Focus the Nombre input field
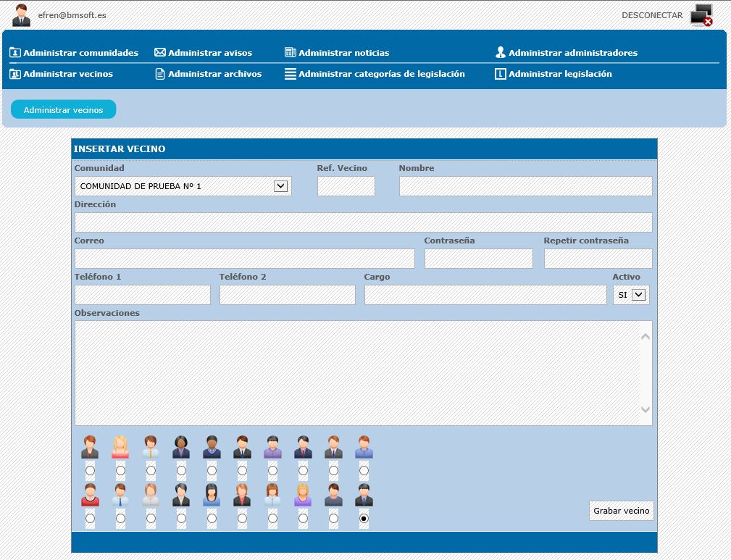Viewport: 731px width, 560px height. [x=525, y=186]
